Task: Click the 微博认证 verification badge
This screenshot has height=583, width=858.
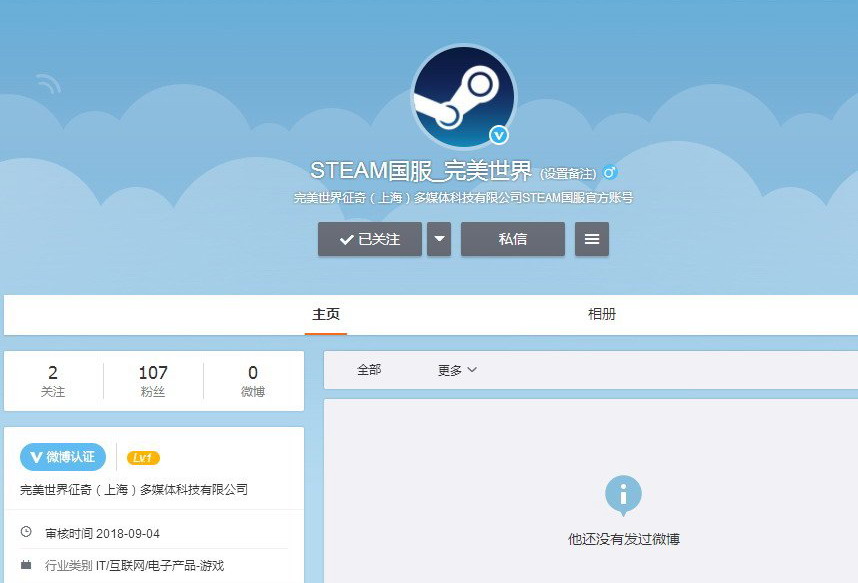Action: (x=63, y=457)
